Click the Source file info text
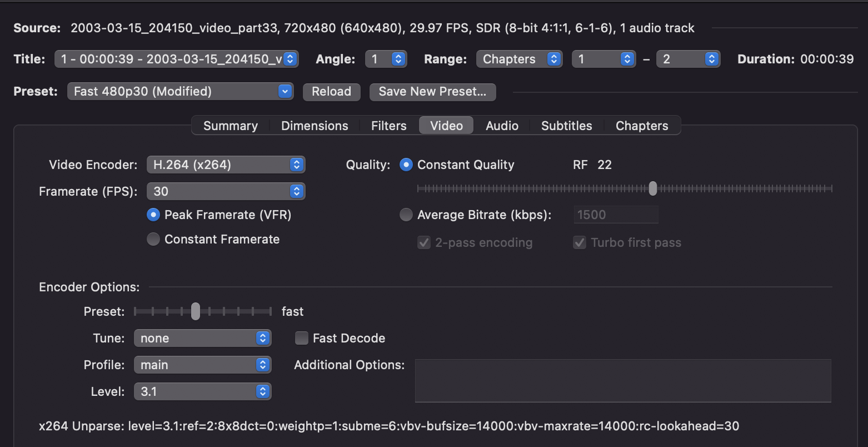The height and width of the screenshot is (447, 868). (x=382, y=28)
